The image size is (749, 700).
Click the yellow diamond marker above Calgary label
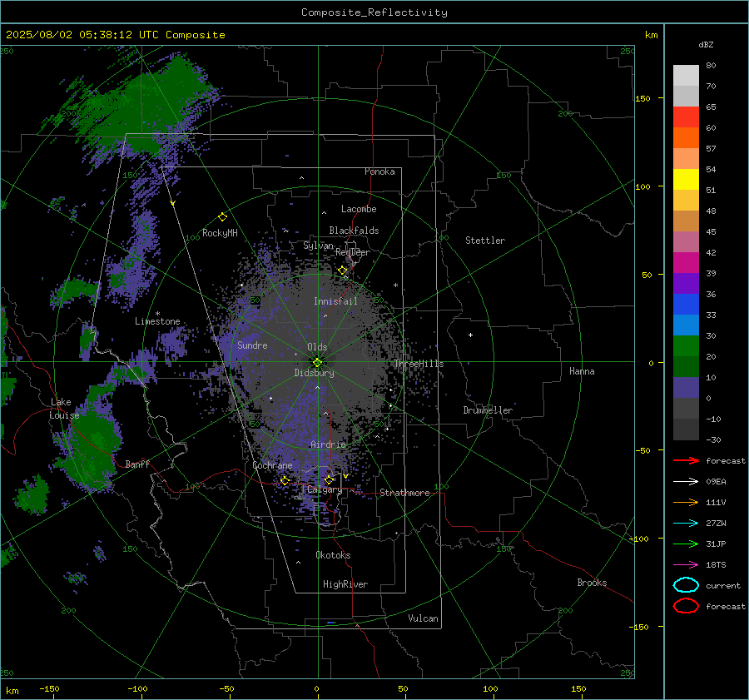coord(329,479)
